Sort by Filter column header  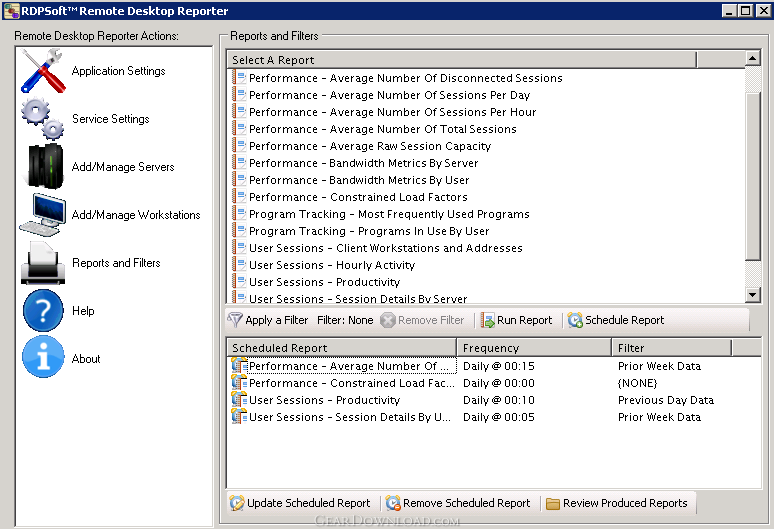[x=672, y=348]
